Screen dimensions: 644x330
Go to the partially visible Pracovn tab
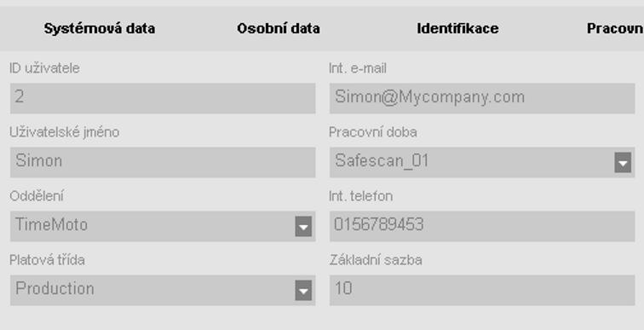615,28
